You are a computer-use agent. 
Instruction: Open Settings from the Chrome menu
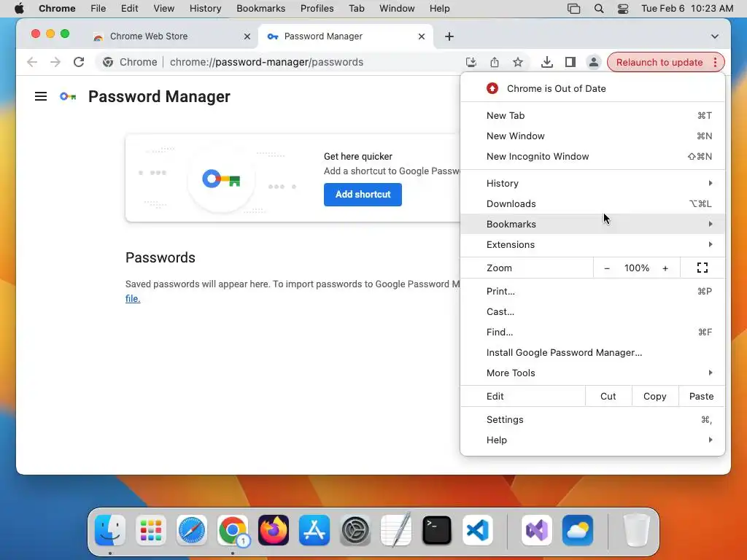tap(592, 420)
